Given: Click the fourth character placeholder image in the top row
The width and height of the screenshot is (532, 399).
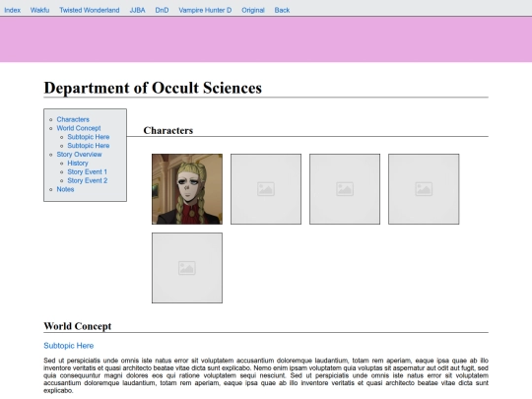Looking at the screenshot, I should [x=424, y=189].
